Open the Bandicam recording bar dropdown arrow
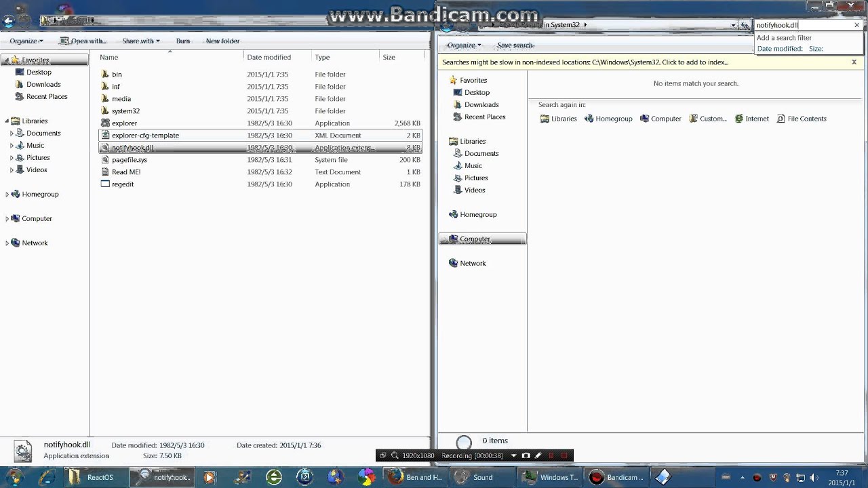 tap(513, 455)
